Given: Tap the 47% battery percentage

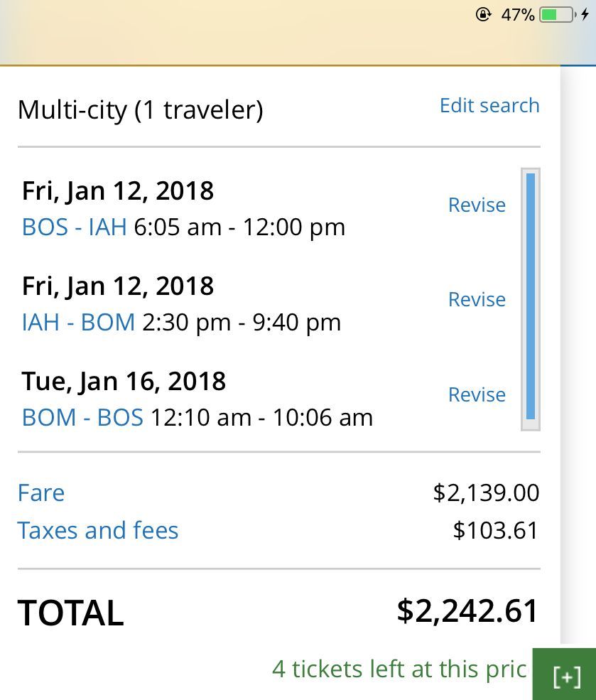Looking at the screenshot, I should point(517,14).
